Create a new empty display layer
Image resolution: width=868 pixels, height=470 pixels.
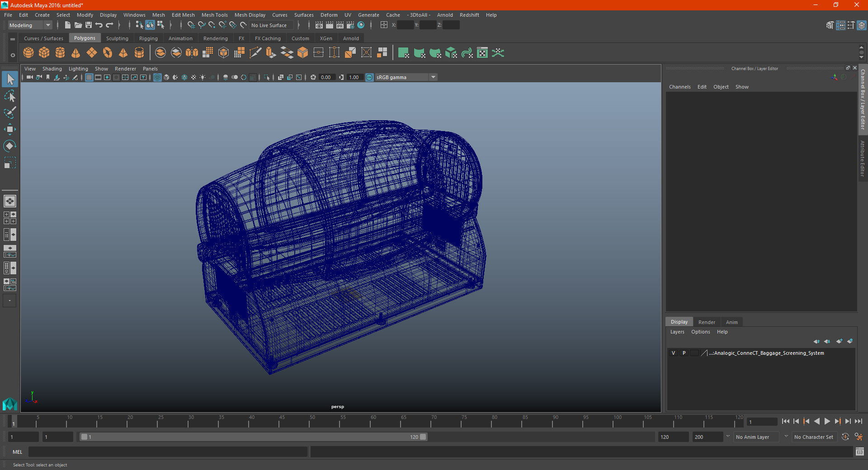pos(840,341)
